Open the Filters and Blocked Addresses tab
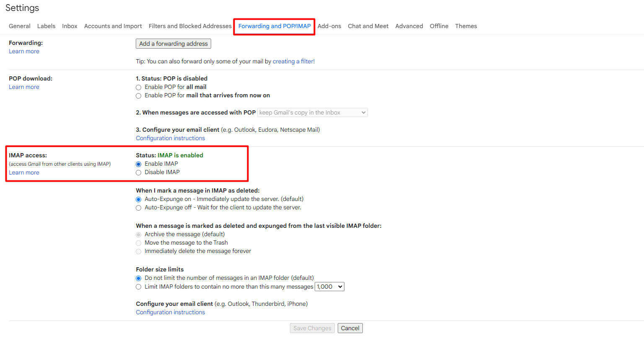This screenshot has height=339, width=644. [x=190, y=26]
